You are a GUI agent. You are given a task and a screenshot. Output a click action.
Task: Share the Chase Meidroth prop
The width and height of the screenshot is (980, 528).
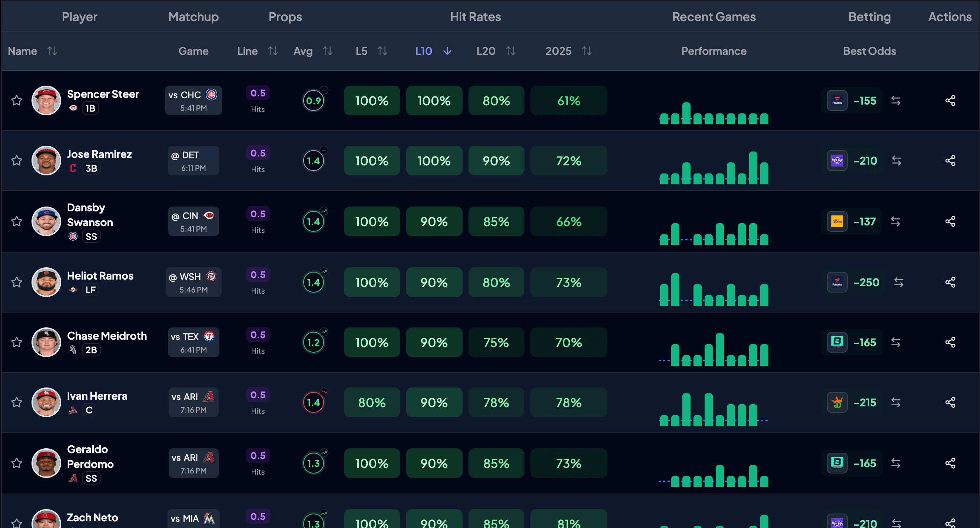pos(950,342)
